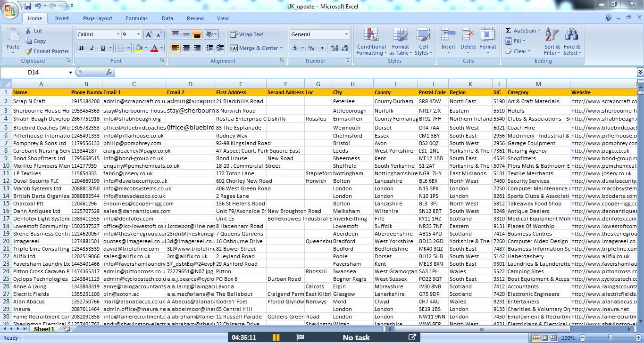
Task: Open Excel Help question mark
Action: click(609, 18)
